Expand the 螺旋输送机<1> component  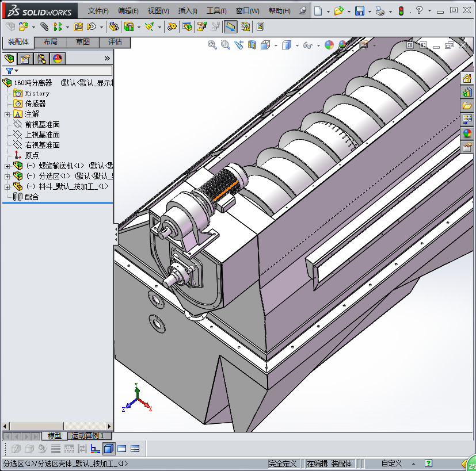click(7, 166)
